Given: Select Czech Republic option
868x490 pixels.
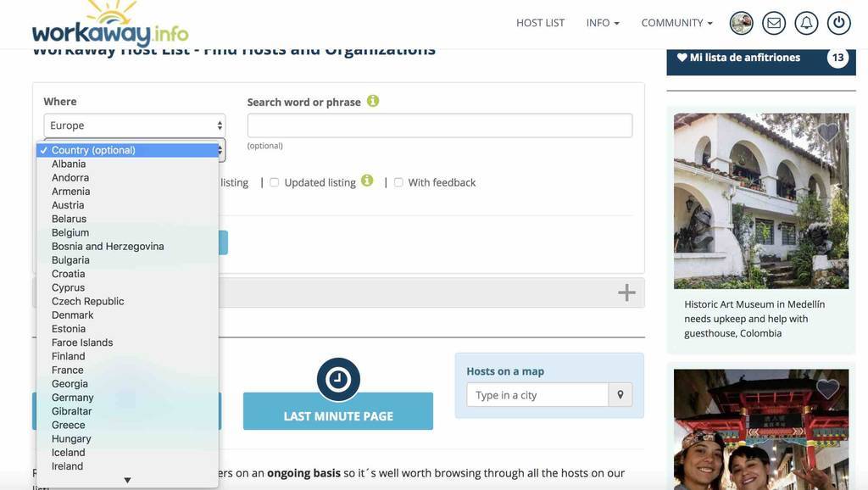Looking at the screenshot, I should [127, 301].
